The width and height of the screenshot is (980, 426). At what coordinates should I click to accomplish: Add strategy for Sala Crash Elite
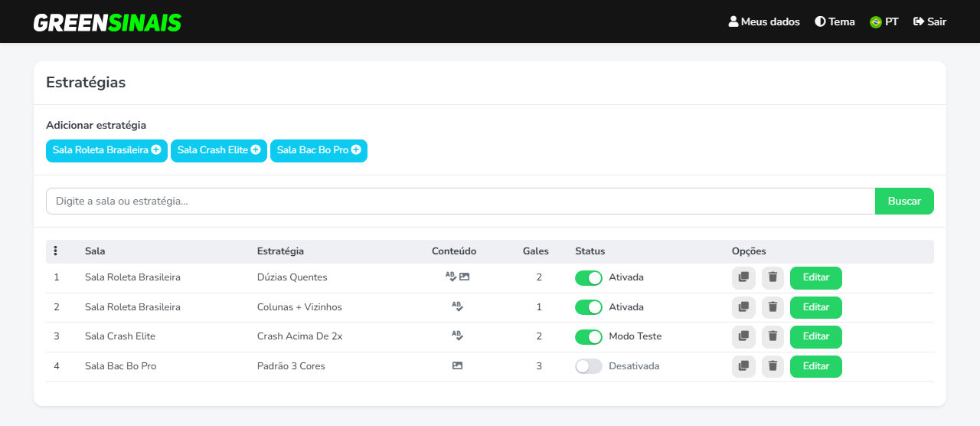tap(219, 150)
